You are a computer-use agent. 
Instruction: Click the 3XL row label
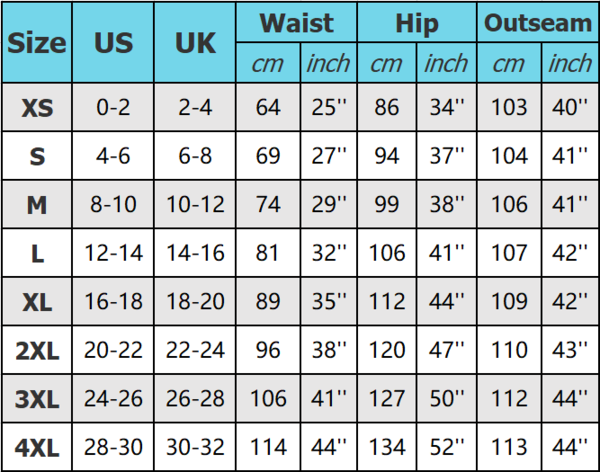click(x=37, y=400)
